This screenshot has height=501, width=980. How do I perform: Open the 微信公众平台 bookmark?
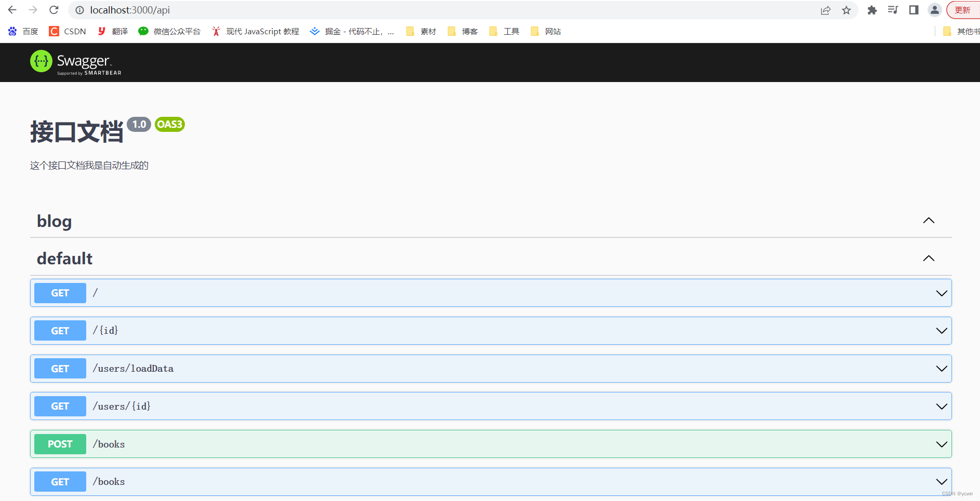pyautogui.click(x=169, y=32)
